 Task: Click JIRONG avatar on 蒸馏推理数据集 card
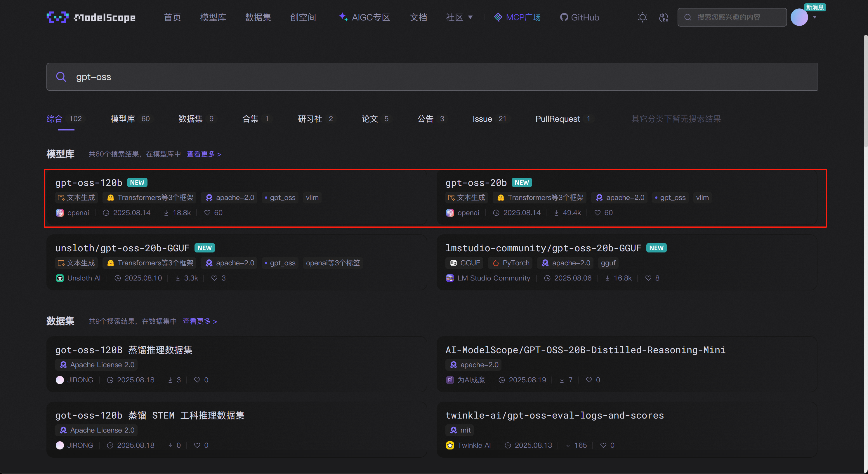pos(60,380)
